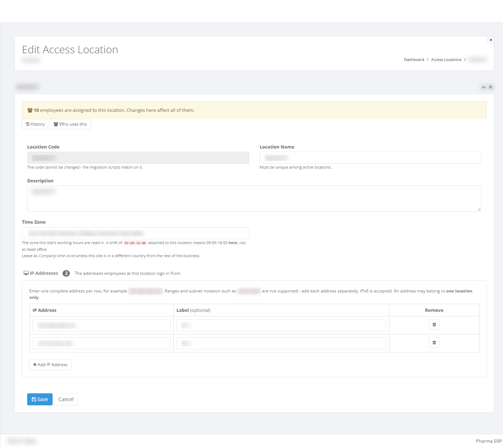Open the History button
The image size is (503, 448).
click(35, 124)
